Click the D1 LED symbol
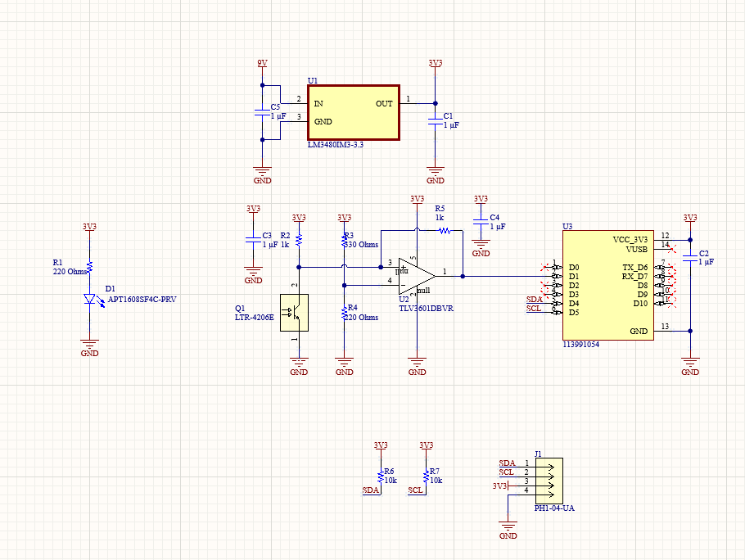This screenshot has height=560, width=745. pos(90,301)
